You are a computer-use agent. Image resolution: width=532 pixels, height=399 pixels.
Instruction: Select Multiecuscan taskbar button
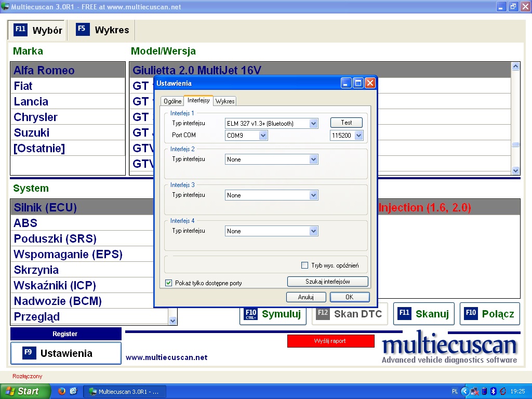click(x=125, y=392)
